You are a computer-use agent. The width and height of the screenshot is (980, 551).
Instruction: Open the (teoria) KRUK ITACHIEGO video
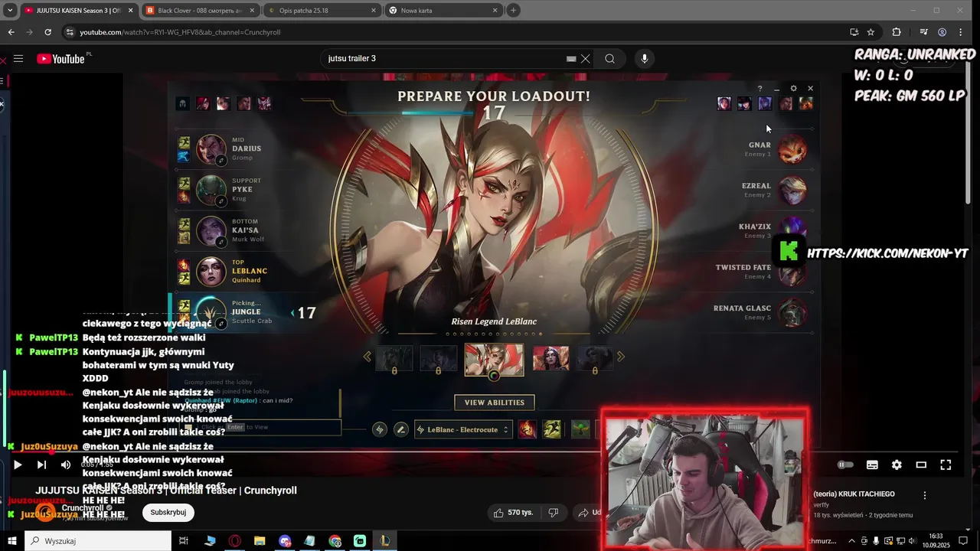pyautogui.click(x=854, y=494)
